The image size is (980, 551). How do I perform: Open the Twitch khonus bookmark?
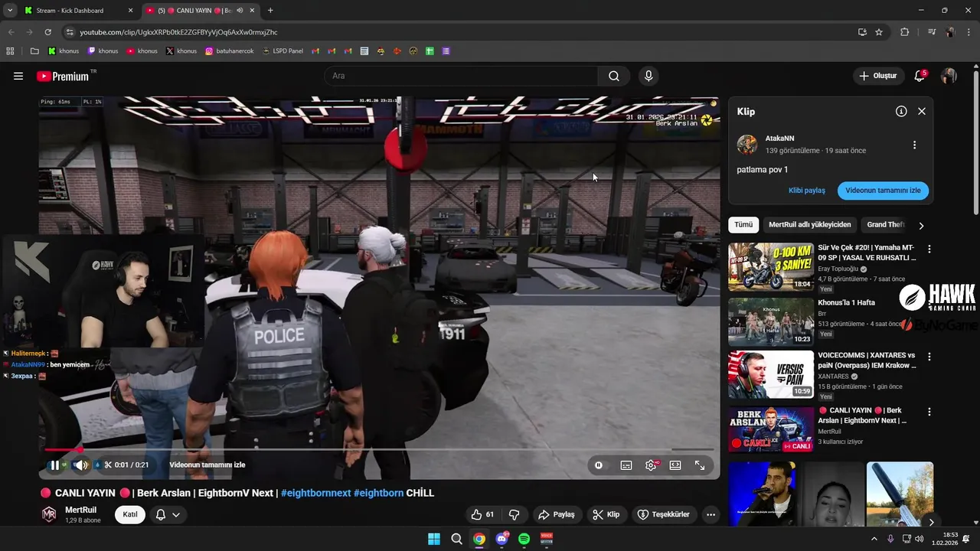click(103, 51)
